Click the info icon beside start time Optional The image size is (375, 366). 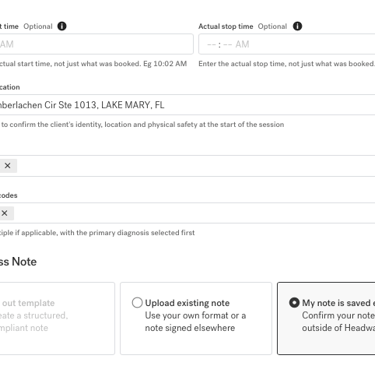62,26
